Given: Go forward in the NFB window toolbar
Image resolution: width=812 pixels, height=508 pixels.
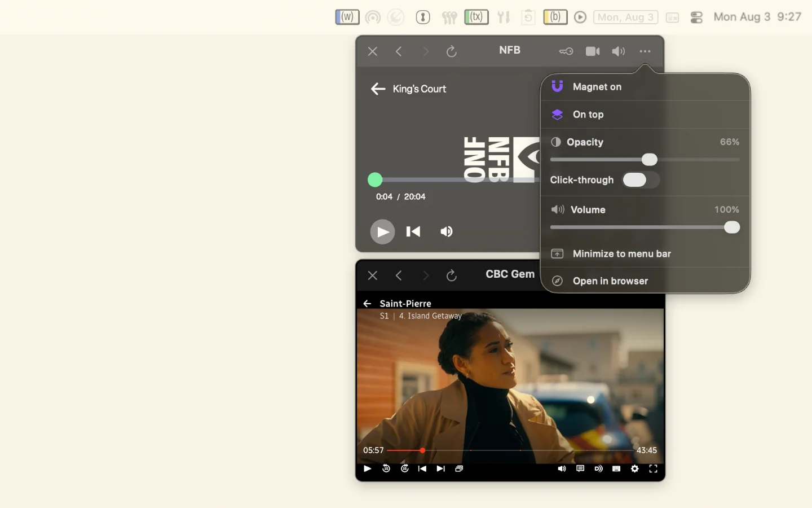Looking at the screenshot, I should [x=426, y=51].
